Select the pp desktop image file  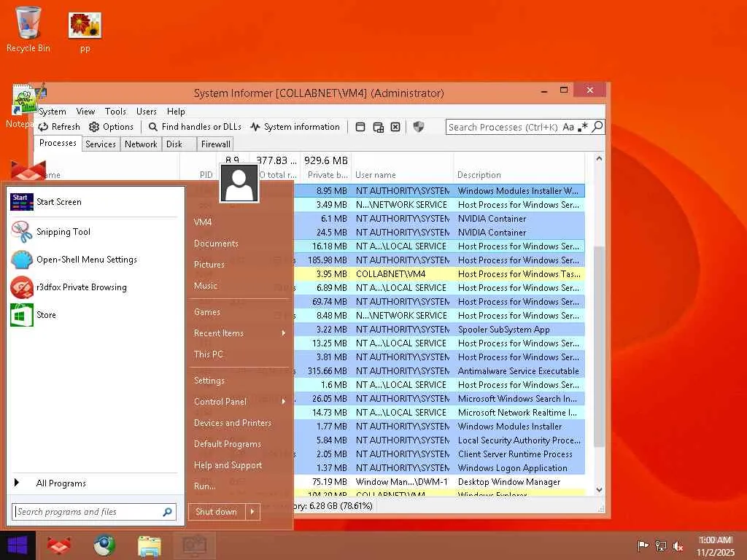pyautogui.click(x=85, y=32)
